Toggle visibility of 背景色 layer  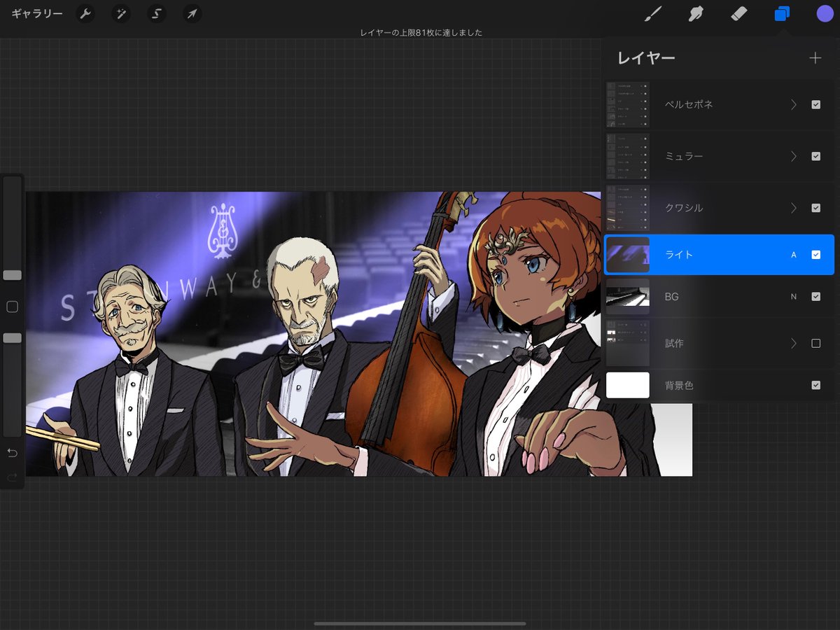tap(815, 385)
